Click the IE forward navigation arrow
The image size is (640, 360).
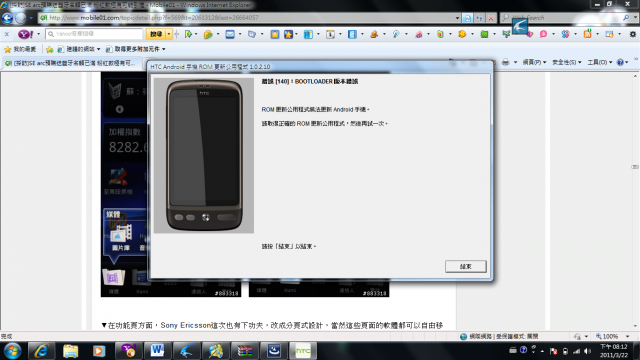pos(20,18)
